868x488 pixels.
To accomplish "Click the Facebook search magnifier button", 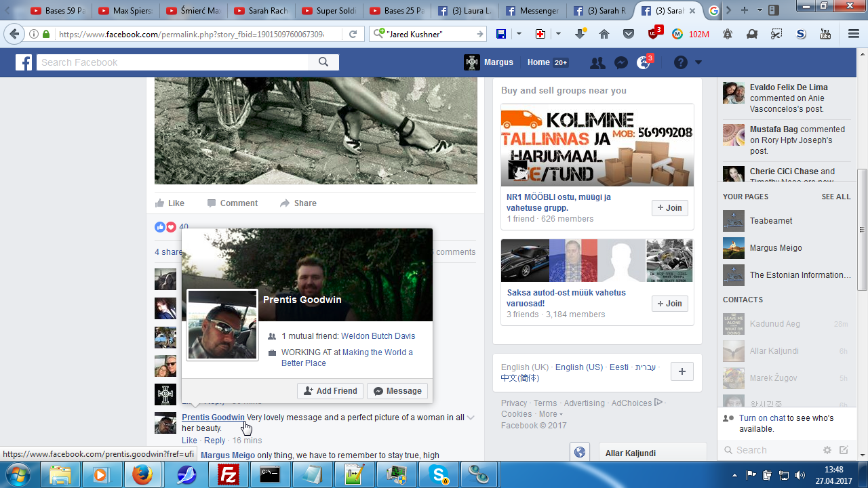I will [x=323, y=62].
